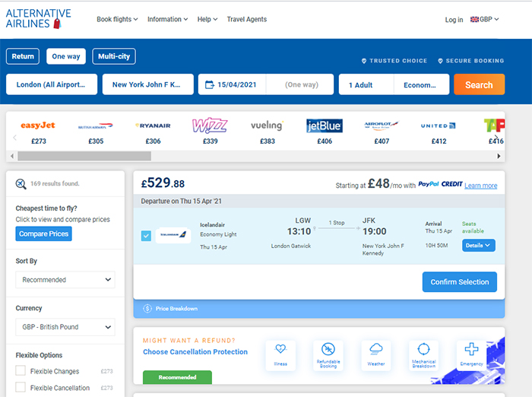Viewport: 532px width, 397px height.
Task: Click the UK flag currency icon
Action: pyautogui.click(x=474, y=19)
